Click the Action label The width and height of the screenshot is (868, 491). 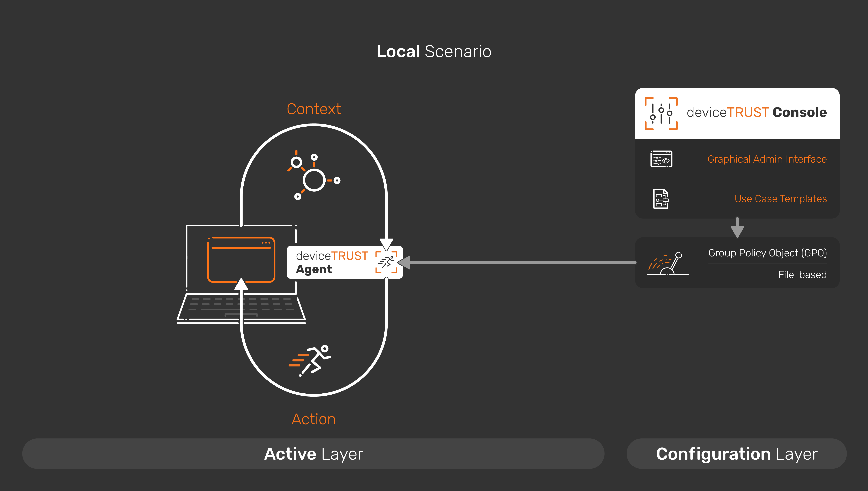tap(313, 419)
